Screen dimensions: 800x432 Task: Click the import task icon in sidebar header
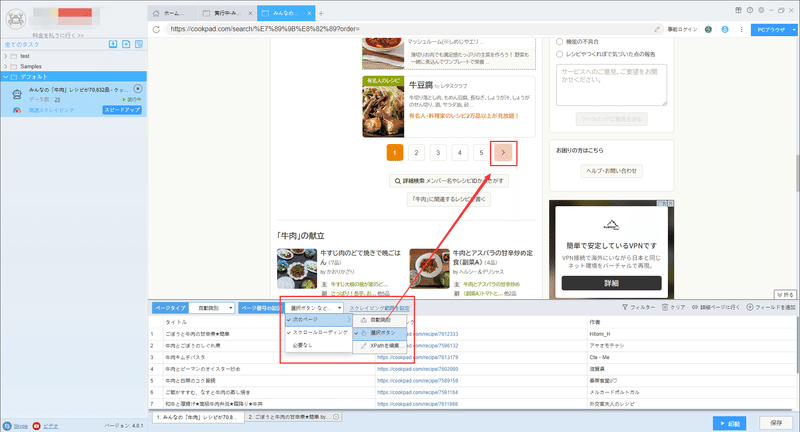pyautogui.click(x=113, y=44)
